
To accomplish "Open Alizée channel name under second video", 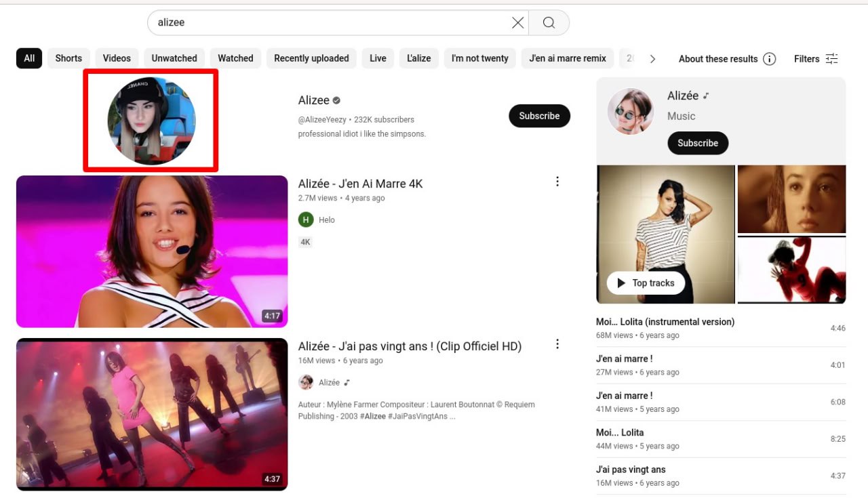I will (329, 383).
